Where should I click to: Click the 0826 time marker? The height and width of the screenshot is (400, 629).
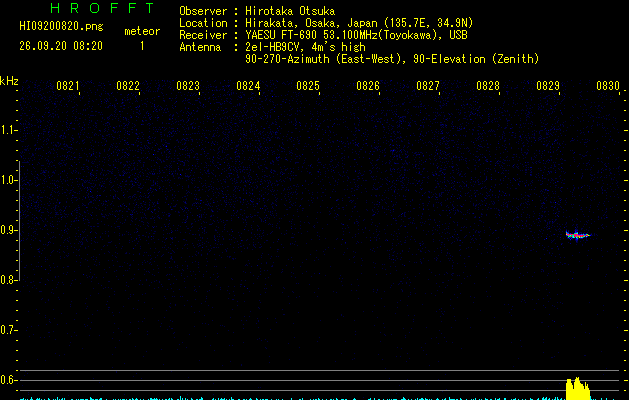click(x=368, y=86)
